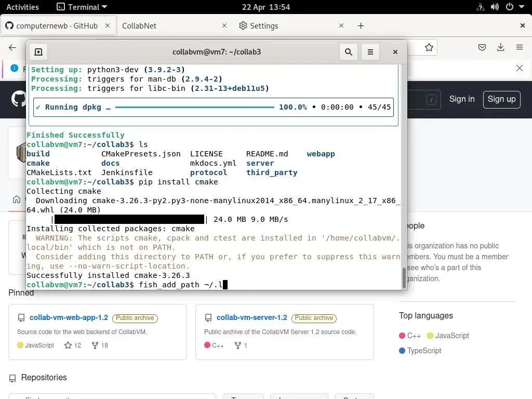Click 'CMakePresets.json' in terminal listing
The height and width of the screenshot is (399, 532).
(x=141, y=154)
